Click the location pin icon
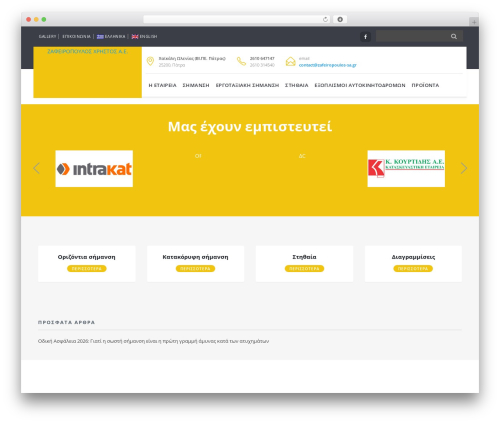The height and width of the screenshot is (423, 500). [150, 61]
